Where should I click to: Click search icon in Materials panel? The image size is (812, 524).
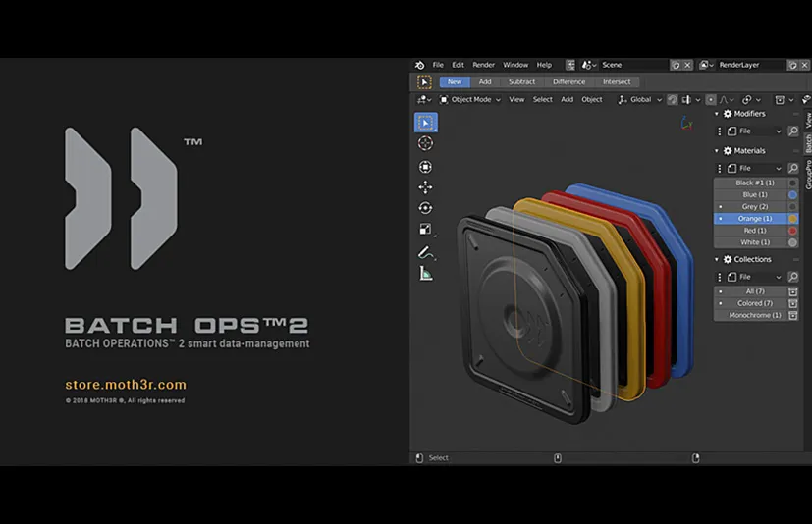click(792, 168)
